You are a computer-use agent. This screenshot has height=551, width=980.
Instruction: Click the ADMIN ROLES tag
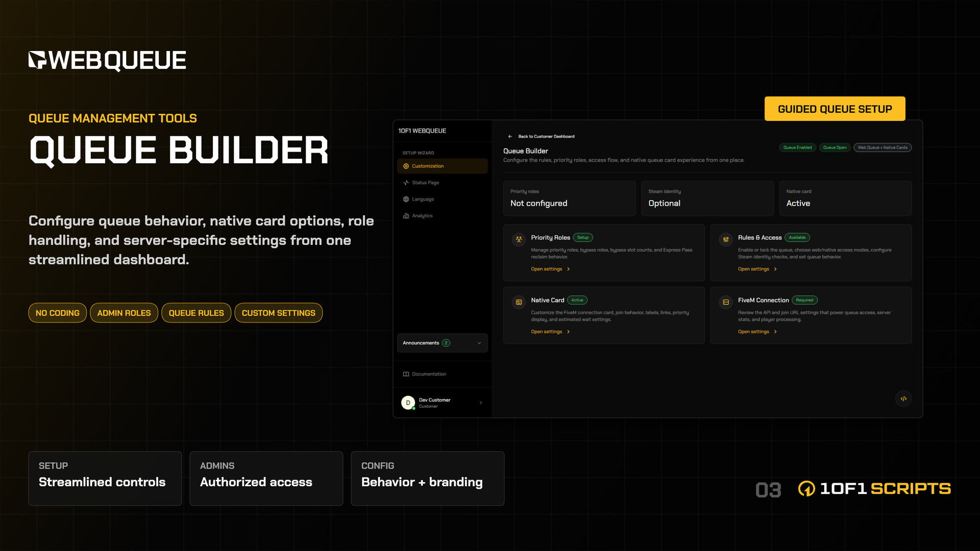coord(124,313)
